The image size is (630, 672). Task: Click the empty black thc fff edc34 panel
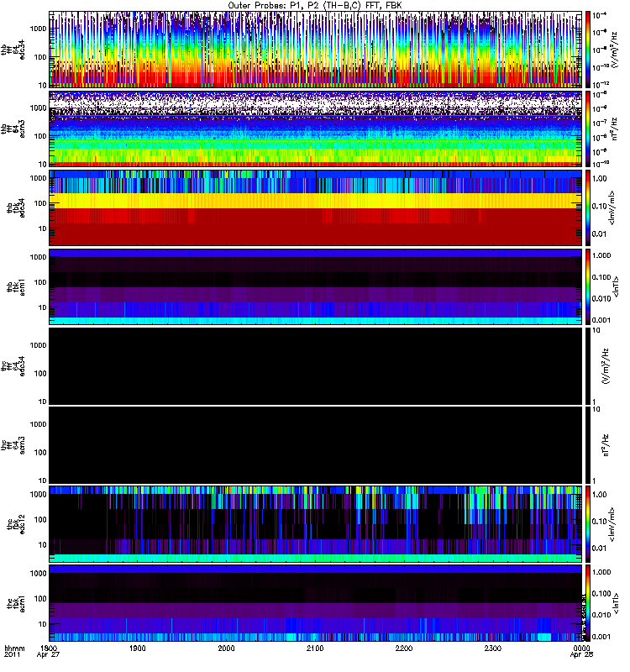[x=315, y=365]
